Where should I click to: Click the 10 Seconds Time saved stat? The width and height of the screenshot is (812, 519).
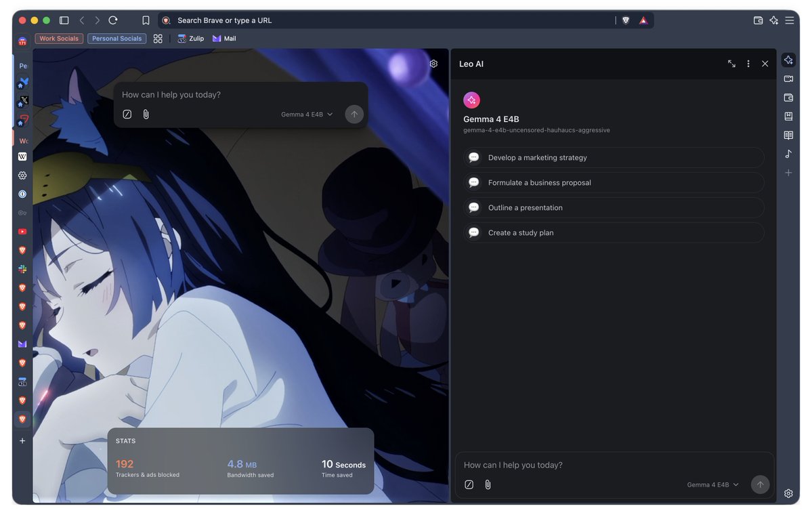point(343,468)
